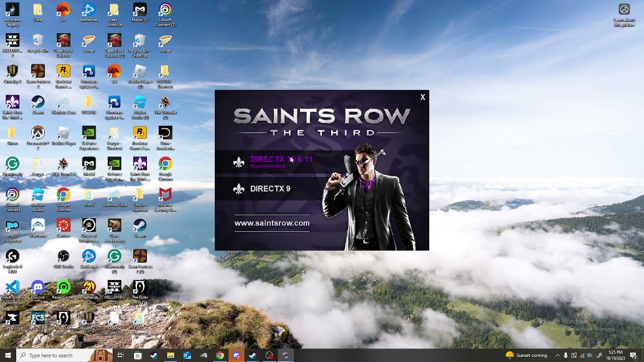Select the War Thunder (2) icon
This screenshot has height=362, width=644.
166,108
